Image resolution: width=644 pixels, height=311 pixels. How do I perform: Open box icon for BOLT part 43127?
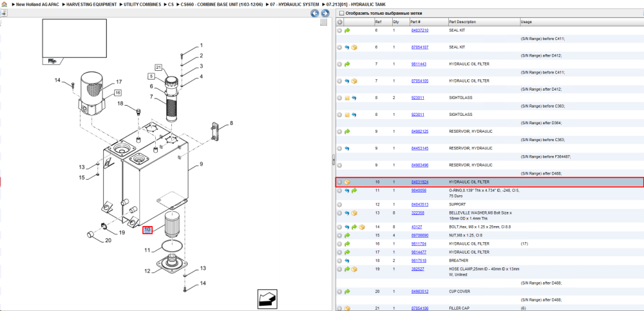361,227
